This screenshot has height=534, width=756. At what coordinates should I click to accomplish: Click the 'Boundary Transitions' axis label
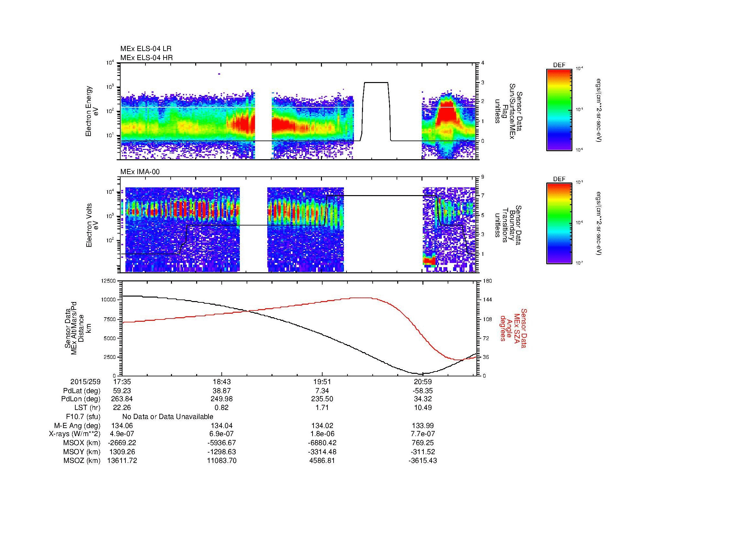(507, 225)
